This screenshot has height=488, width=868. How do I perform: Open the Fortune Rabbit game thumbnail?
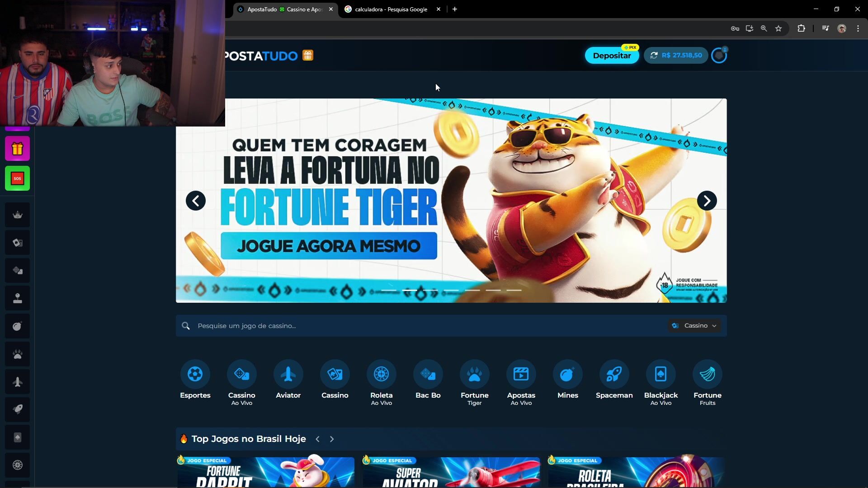(266, 471)
